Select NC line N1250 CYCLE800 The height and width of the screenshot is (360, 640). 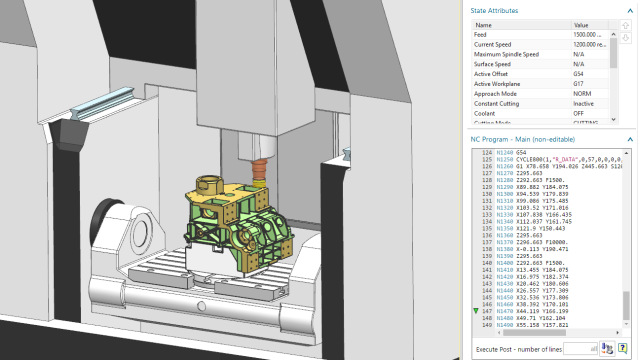click(559, 160)
